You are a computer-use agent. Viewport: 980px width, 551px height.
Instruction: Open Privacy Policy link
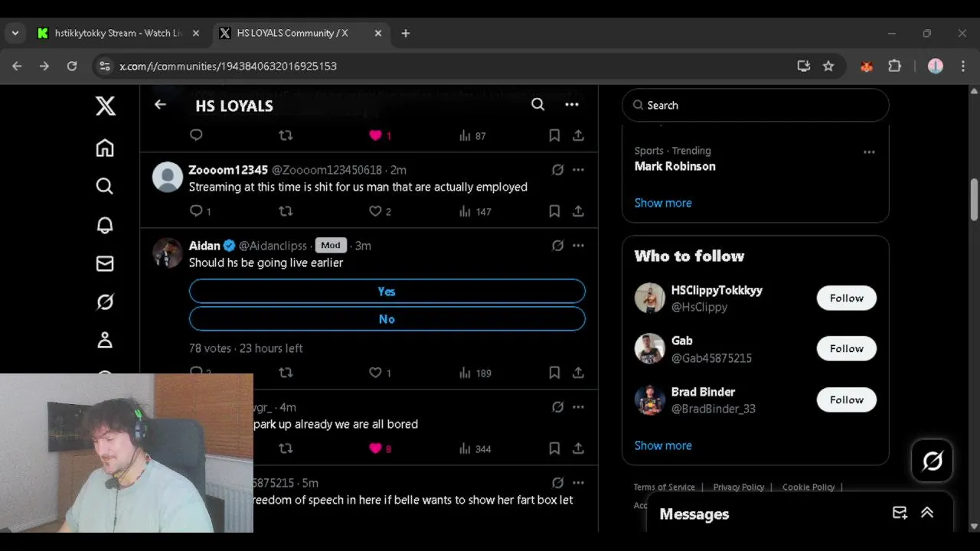coord(739,487)
